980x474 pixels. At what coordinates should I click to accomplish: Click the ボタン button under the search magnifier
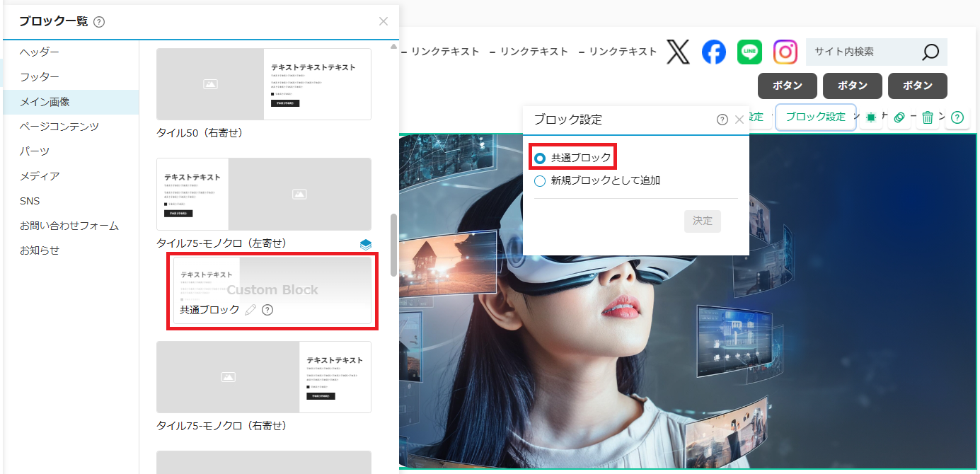pos(918,86)
